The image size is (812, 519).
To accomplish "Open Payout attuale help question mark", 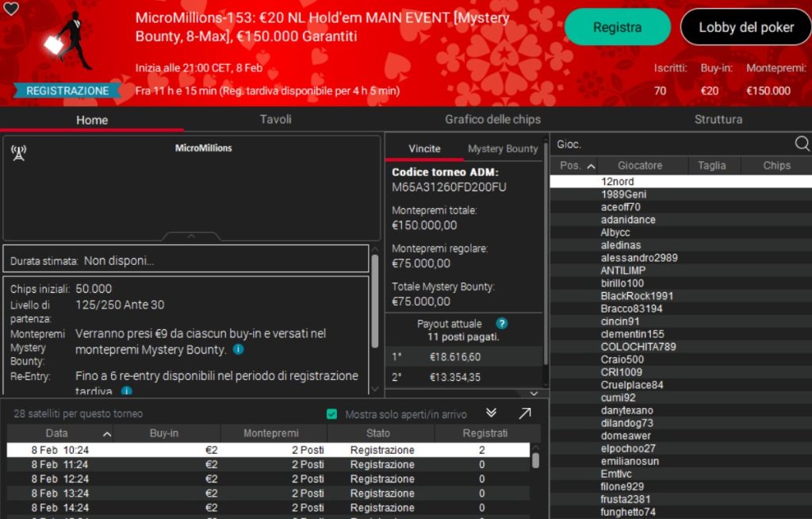I will (501, 324).
